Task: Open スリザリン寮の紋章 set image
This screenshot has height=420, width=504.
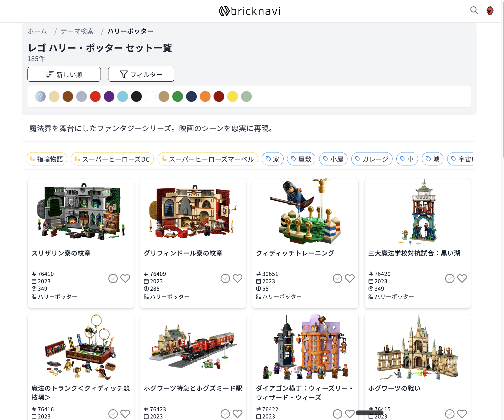Action: [x=81, y=211]
